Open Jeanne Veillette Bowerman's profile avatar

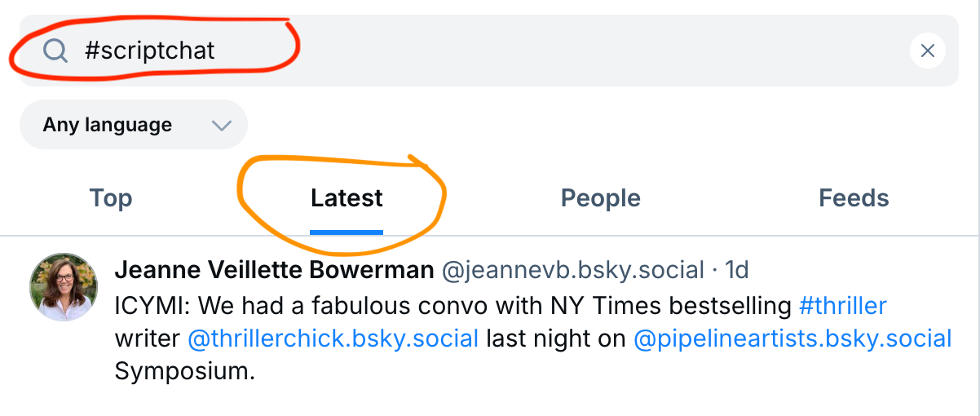[x=64, y=286]
